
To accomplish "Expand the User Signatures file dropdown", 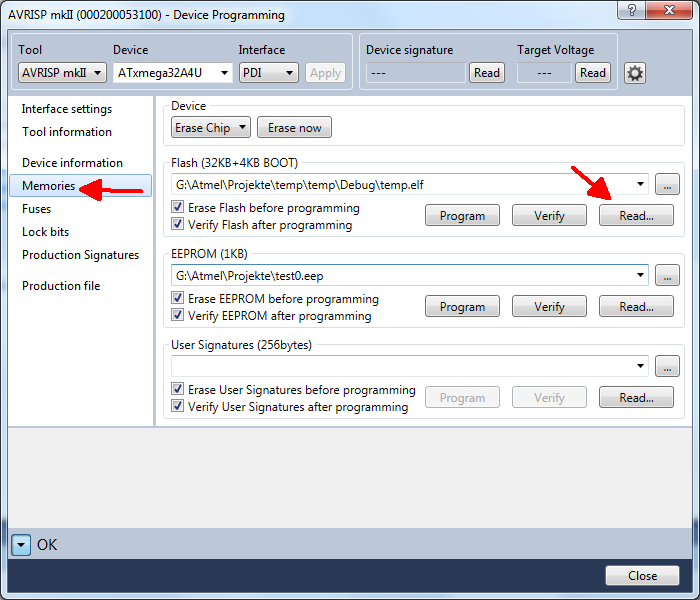I will point(640,366).
